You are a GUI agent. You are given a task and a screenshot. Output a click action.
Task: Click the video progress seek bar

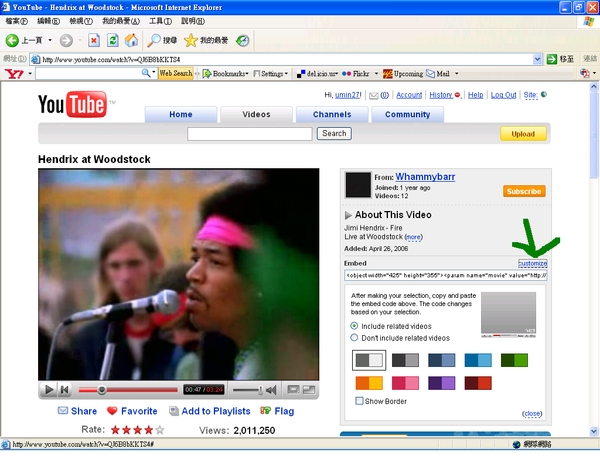[x=128, y=390]
